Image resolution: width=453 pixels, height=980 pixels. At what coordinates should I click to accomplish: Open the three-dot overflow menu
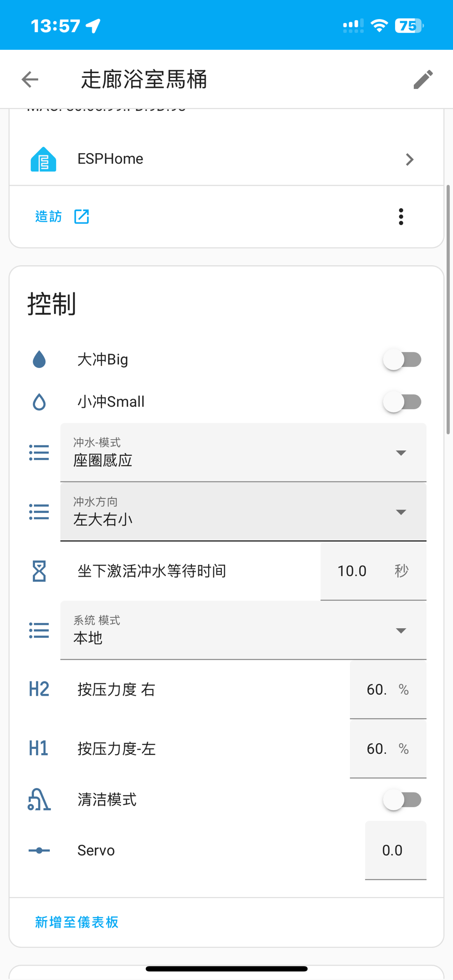[x=401, y=217]
